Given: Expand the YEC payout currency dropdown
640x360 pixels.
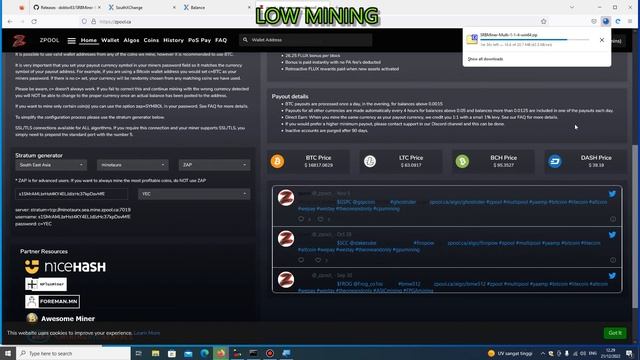Looking at the screenshot, I should (x=194, y=194).
